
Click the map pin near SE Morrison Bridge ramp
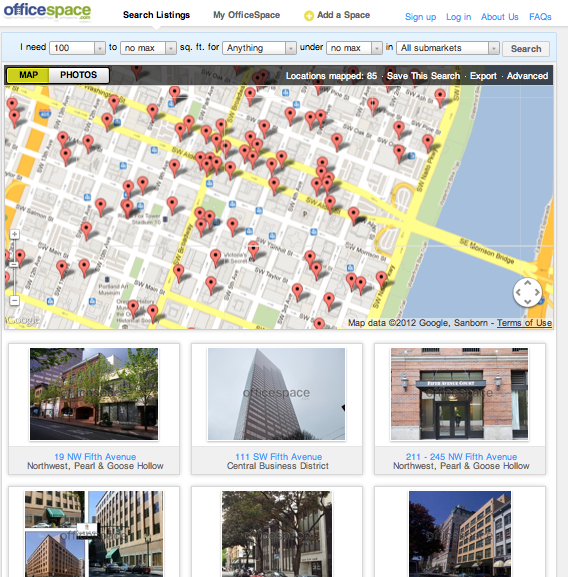(x=354, y=216)
